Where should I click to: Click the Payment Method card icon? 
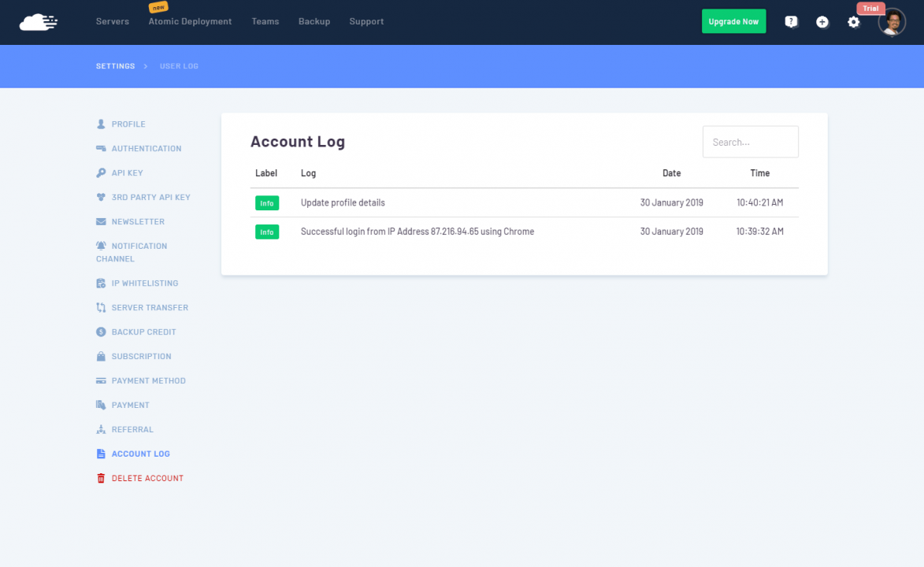coord(100,380)
